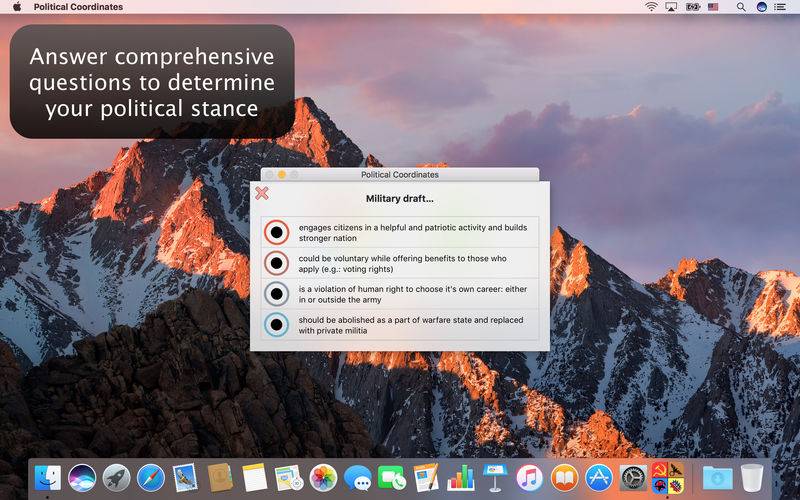
Task: Minimize Political Coordinates window with yellow button
Action: 282,174
